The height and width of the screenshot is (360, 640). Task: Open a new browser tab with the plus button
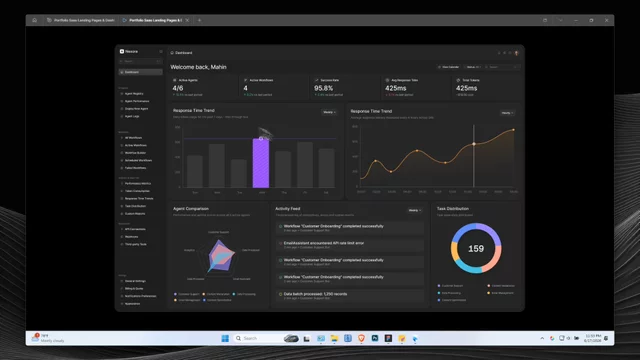click(x=200, y=20)
